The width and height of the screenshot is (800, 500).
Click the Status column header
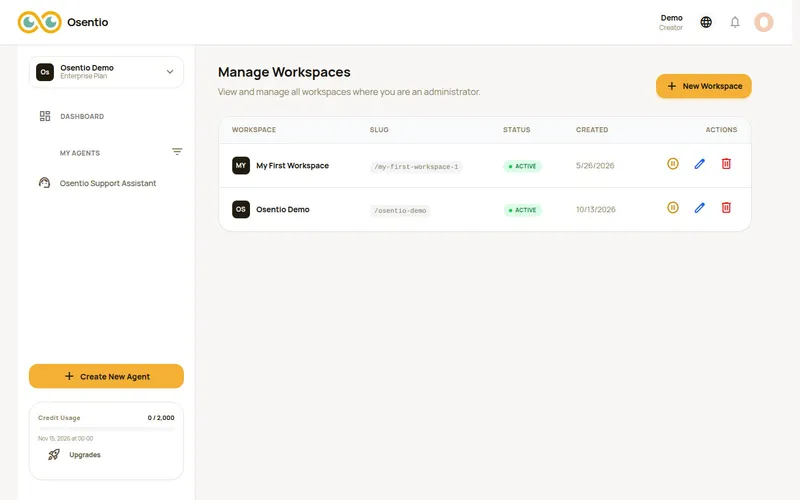(x=516, y=130)
